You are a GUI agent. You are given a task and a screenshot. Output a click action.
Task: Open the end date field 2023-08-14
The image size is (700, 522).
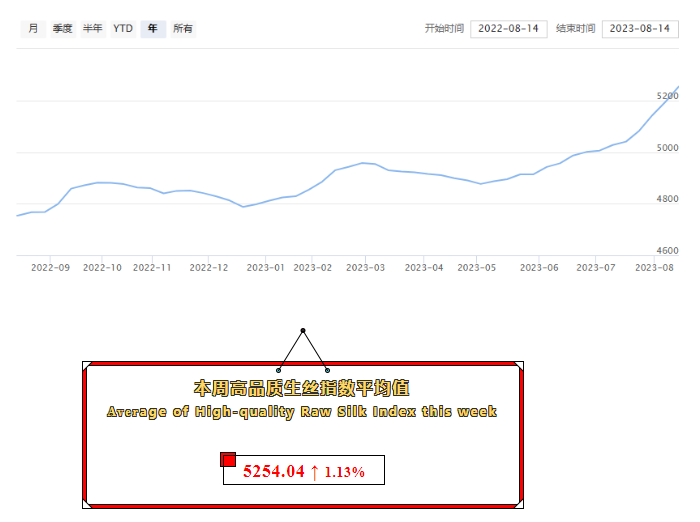(x=640, y=29)
